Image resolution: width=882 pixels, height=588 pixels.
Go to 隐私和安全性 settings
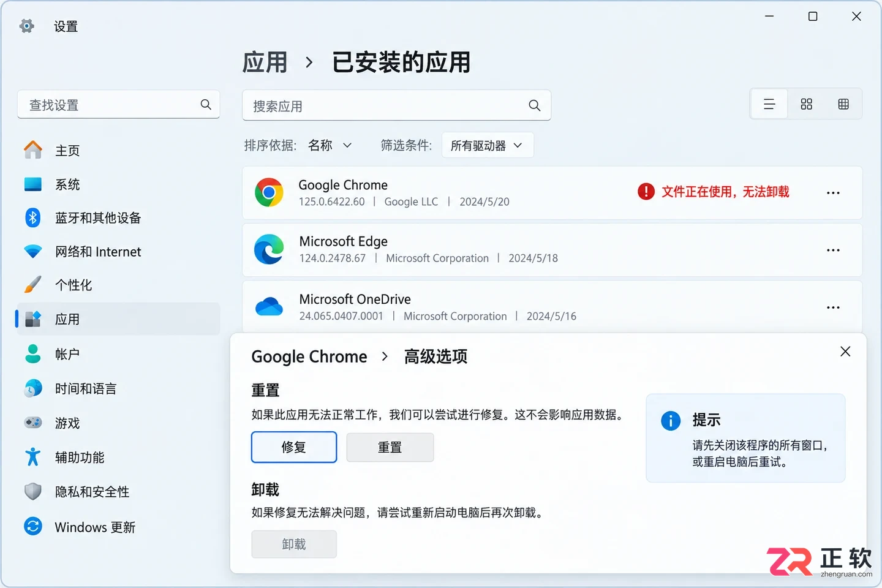tap(118, 491)
